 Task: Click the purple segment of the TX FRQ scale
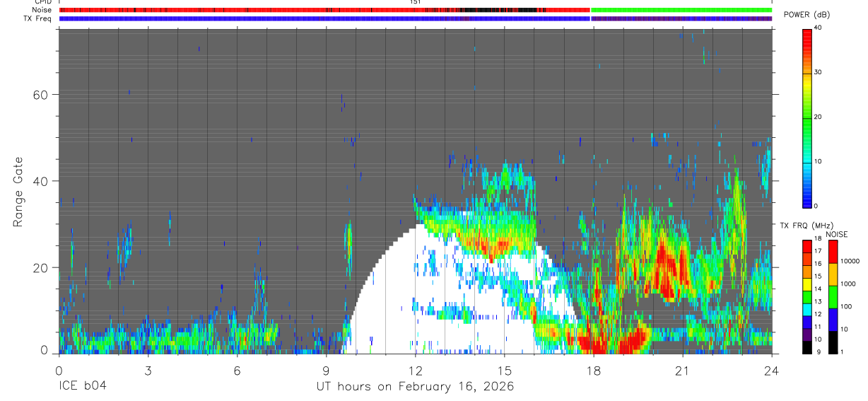807,335
